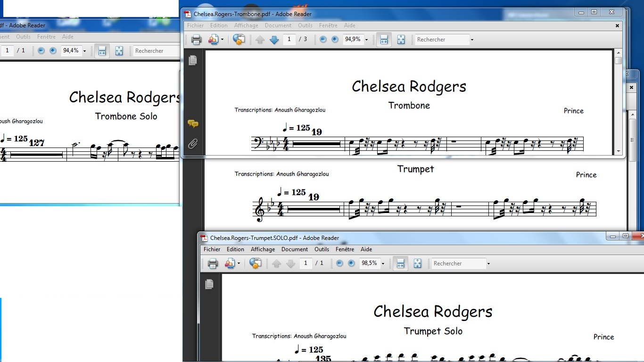
Task: Click fit one full page in Trumpet.SOLO.pdf
Action: click(417, 263)
